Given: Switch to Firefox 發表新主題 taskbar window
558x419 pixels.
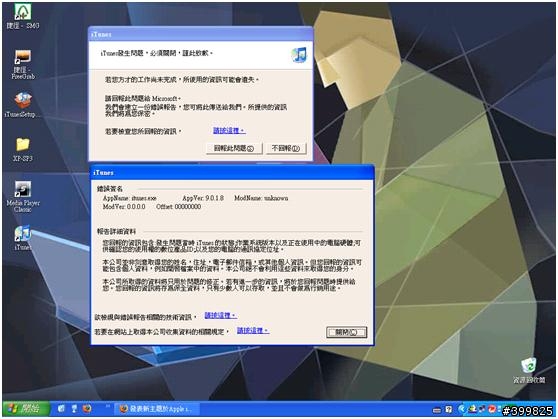Looking at the screenshot, I should (157, 409).
